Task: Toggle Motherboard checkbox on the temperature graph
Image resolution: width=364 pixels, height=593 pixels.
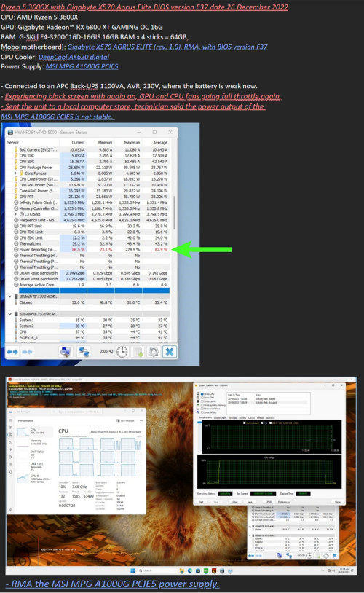Action: click(245, 423)
